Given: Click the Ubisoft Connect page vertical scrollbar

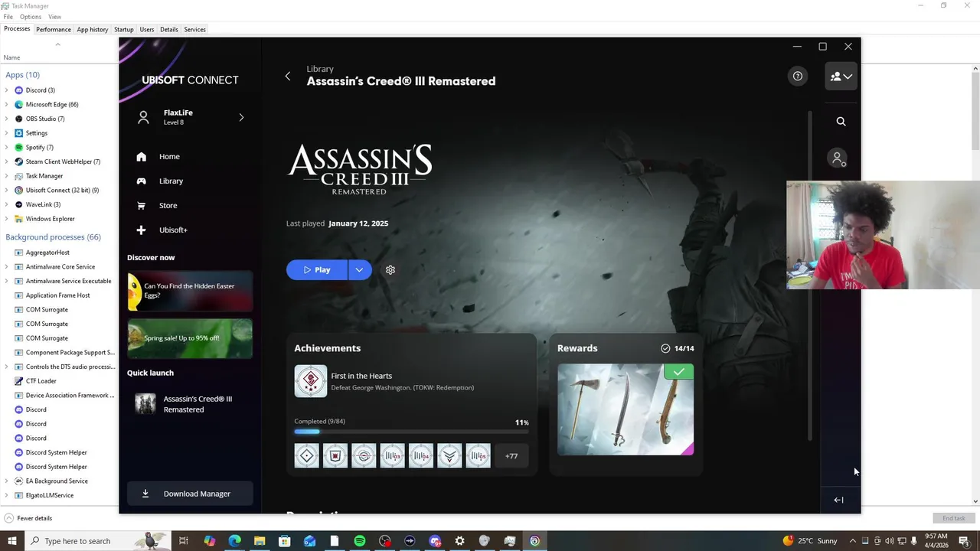Looking at the screenshot, I should 811,275.
